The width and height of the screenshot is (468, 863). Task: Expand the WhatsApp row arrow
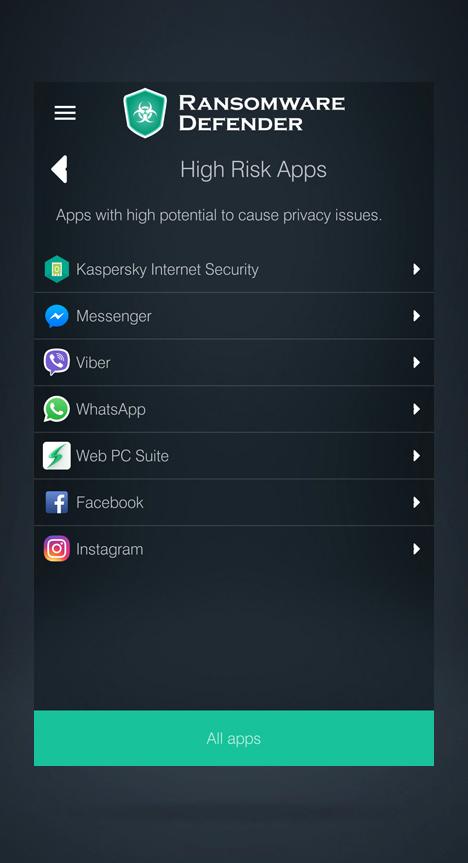(417, 409)
